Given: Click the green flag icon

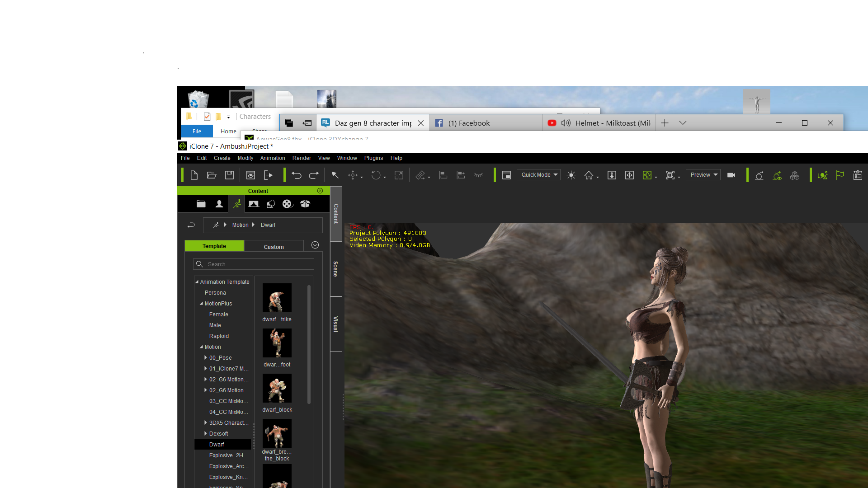Looking at the screenshot, I should [x=840, y=175].
